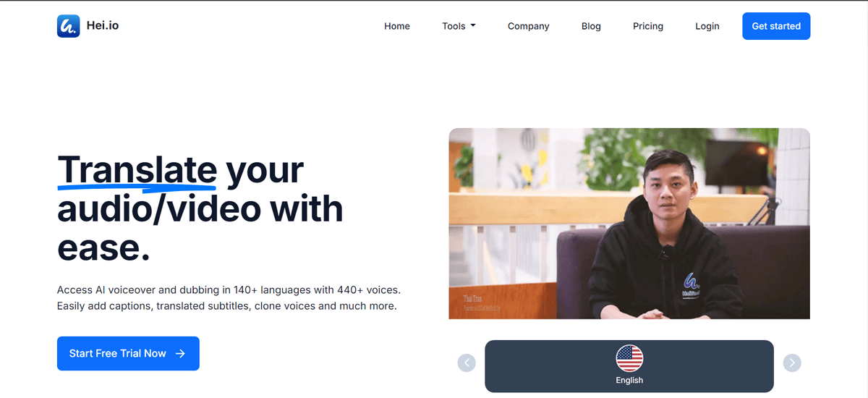Click the Get started button
The height and width of the screenshot is (398, 868).
point(776,26)
